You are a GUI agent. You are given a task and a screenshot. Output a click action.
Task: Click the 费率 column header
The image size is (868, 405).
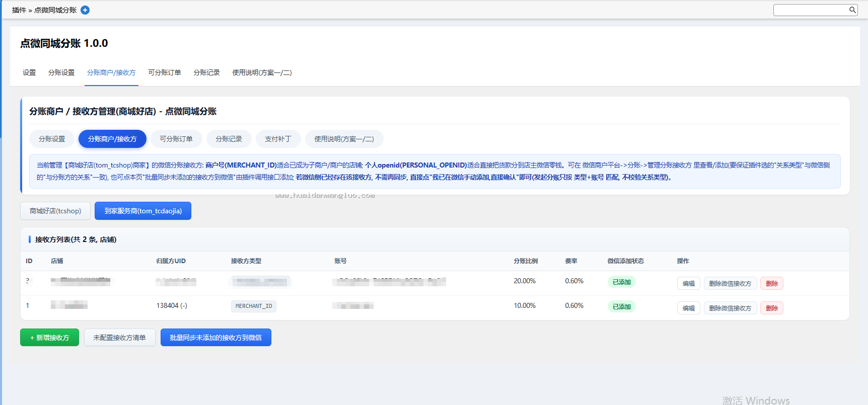[571, 261]
